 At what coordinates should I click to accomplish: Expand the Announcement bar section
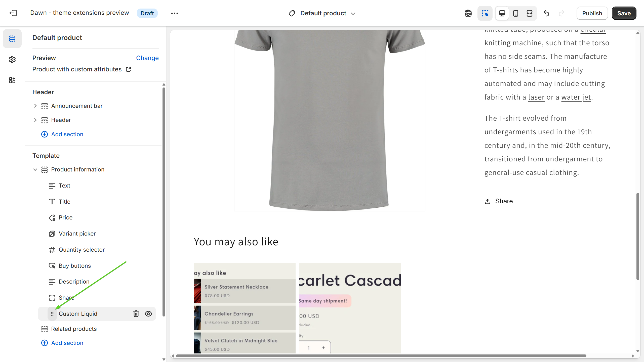click(x=35, y=106)
